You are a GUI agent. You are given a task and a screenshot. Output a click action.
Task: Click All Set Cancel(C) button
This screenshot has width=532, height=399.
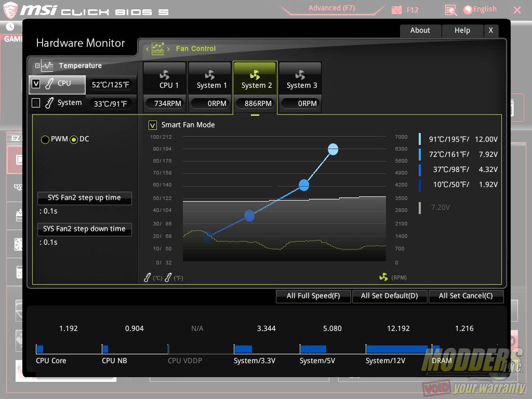(466, 296)
